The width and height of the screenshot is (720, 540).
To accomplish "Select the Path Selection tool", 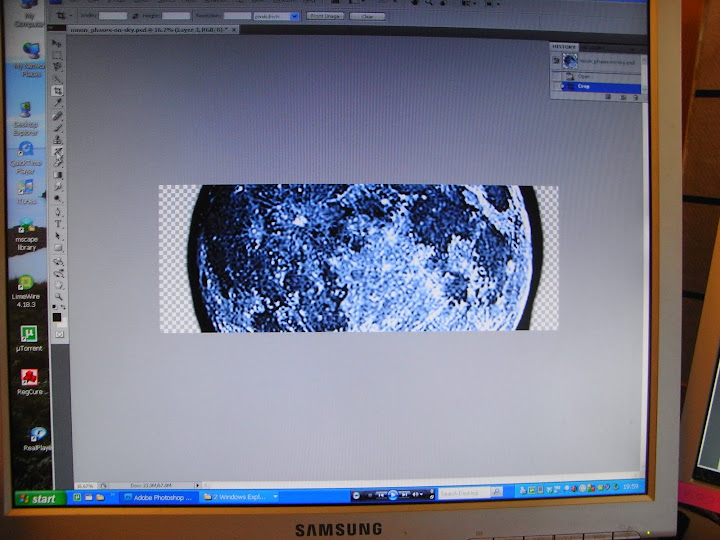I will point(58,236).
